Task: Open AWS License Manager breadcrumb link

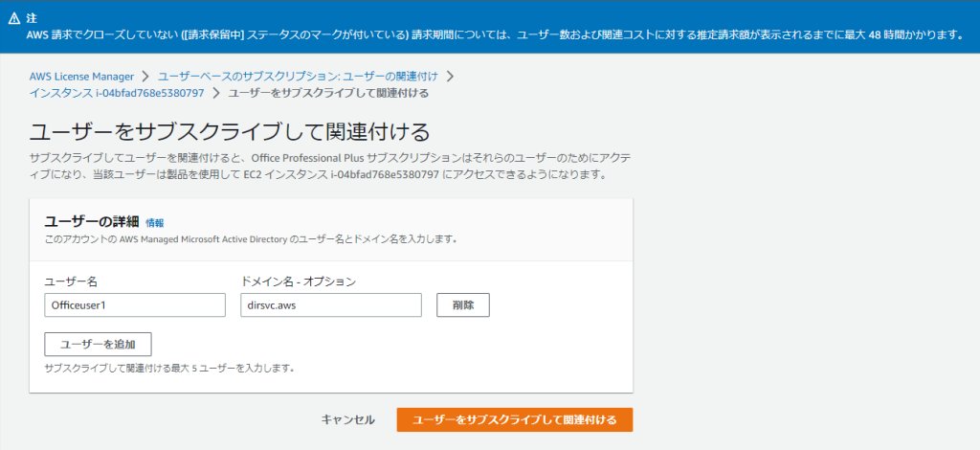Action: point(82,77)
